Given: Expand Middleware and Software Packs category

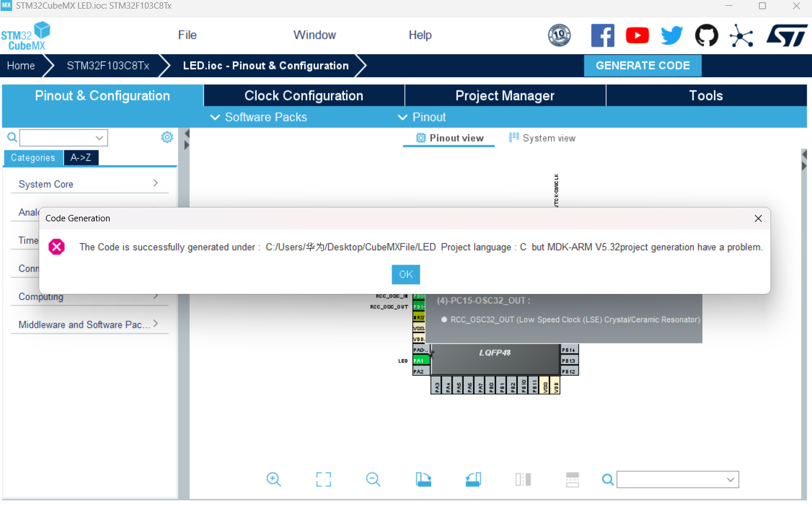Looking at the screenshot, I should point(89,324).
